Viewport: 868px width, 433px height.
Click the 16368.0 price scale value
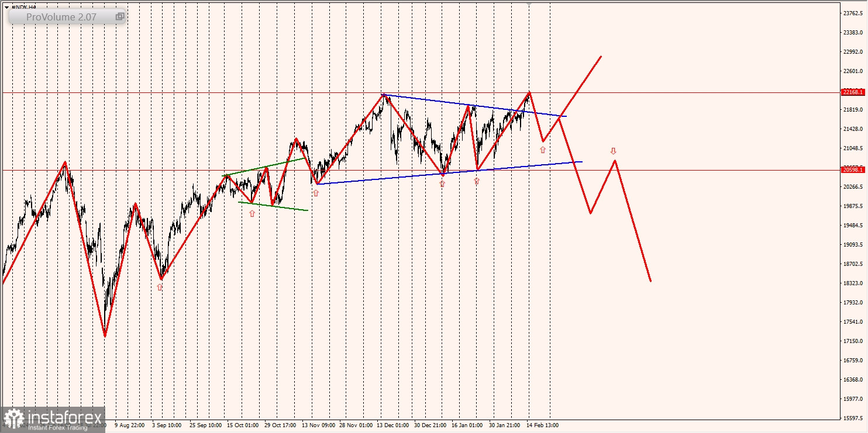click(854, 380)
